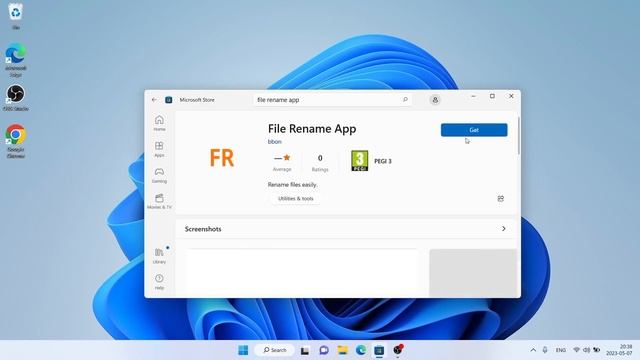This screenshot has width=640, height=360.
Task: Open Gaming section in Store sidebar
Action: (159, 175)
